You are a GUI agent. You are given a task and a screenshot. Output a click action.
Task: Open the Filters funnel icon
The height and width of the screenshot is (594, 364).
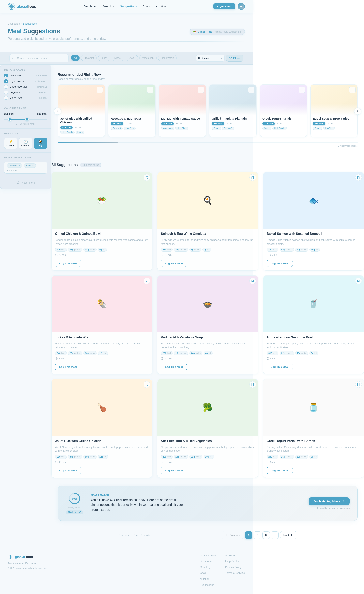(231, 58)
